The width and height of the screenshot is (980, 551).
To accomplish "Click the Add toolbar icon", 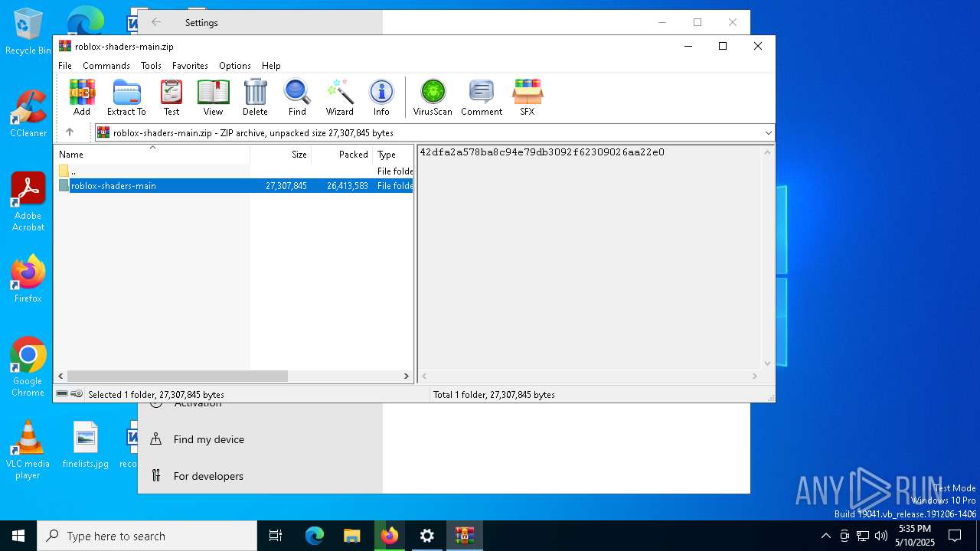I will coord(82,97).
